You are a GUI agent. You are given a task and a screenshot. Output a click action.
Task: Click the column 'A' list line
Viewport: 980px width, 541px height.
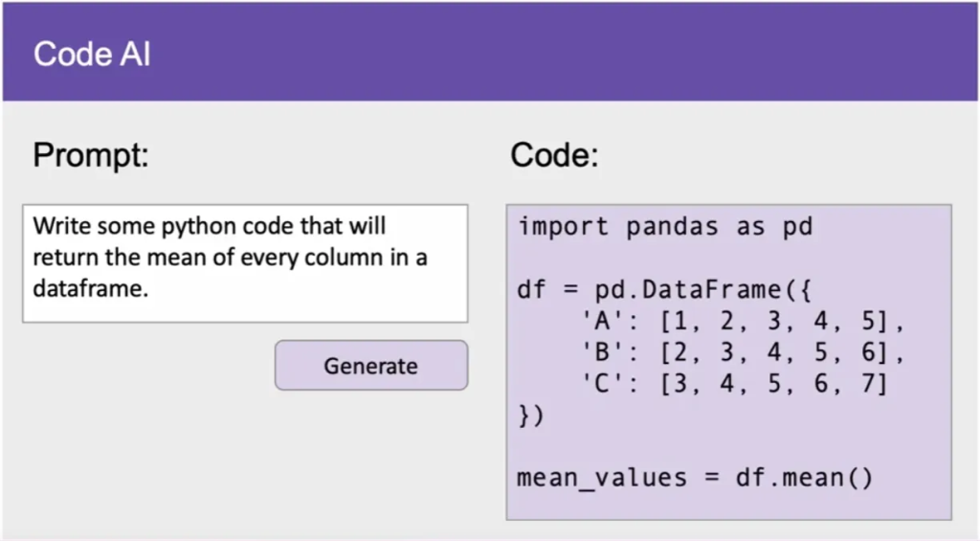742,322
